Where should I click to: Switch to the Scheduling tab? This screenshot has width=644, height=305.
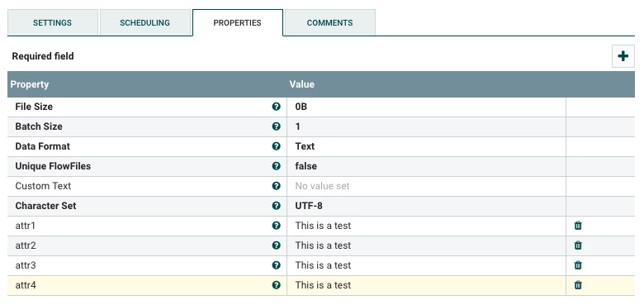coord(145,22)
